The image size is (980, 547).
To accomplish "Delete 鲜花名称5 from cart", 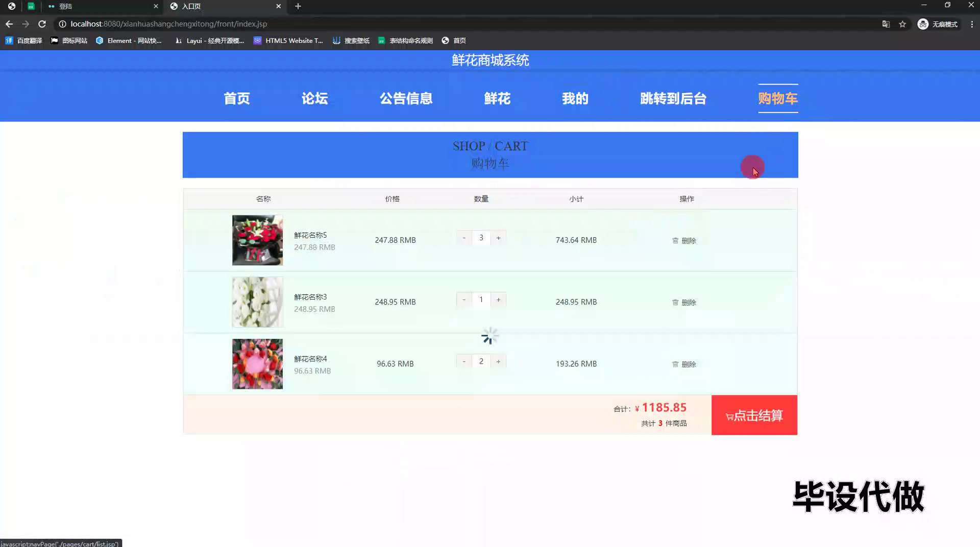I will (x=684, y=241).
